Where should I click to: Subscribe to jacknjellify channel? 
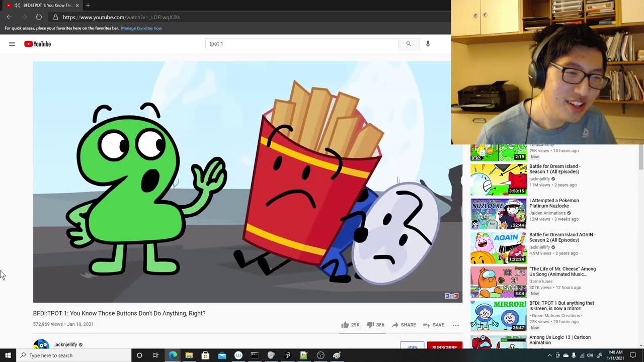click(x=444, y=346)
